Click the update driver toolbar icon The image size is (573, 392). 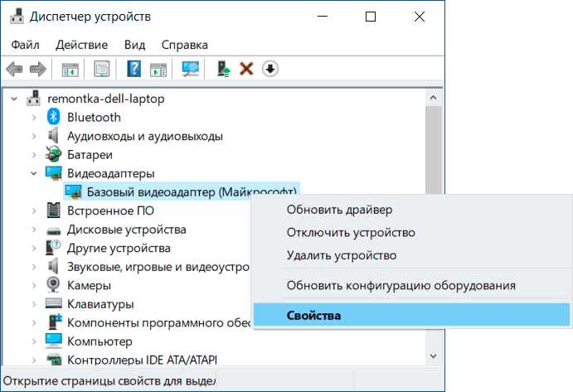point(223,69)
